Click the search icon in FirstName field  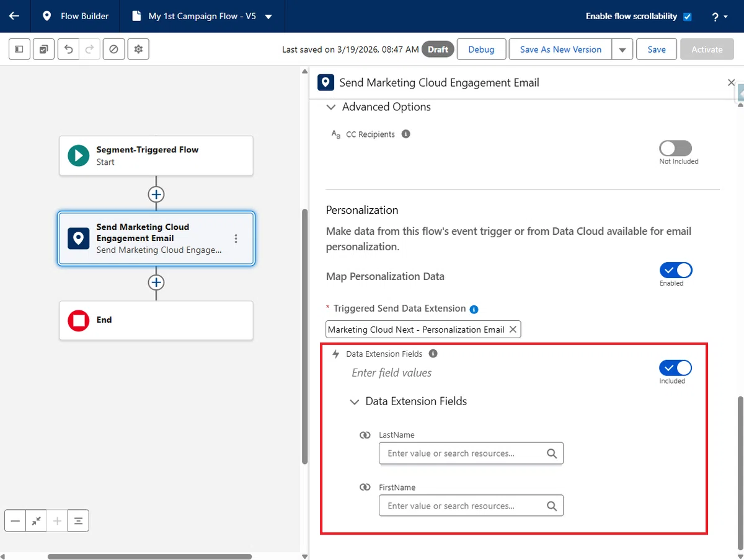pos(552,506)
